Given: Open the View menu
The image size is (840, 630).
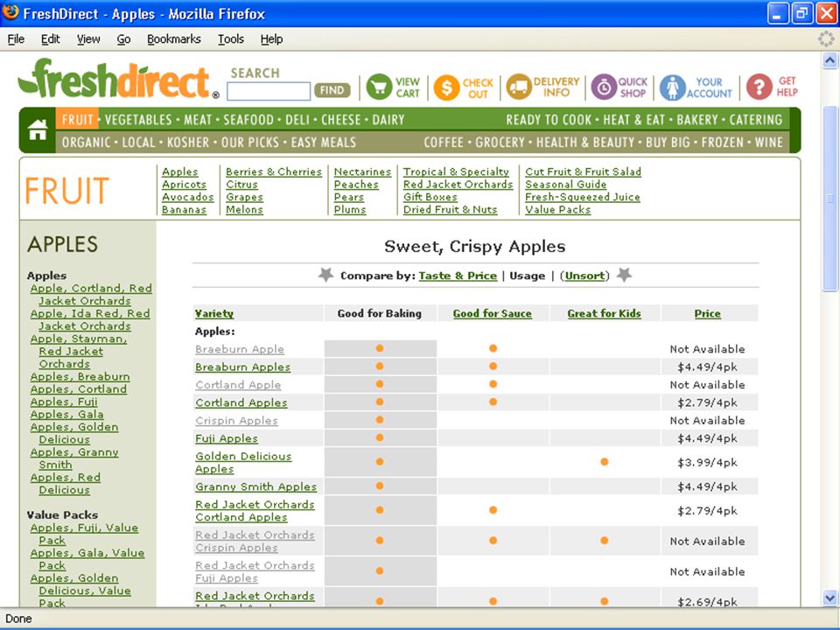Looking at the screenshot, I should [88, 39].
